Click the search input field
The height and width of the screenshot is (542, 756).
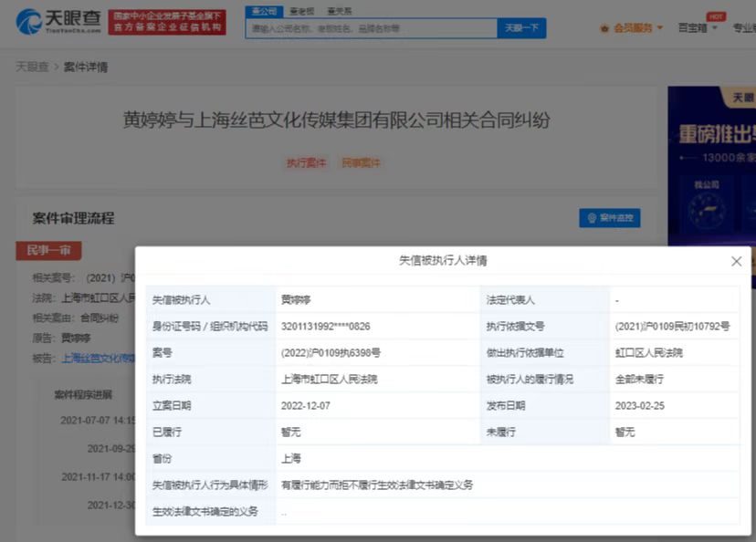365,28
